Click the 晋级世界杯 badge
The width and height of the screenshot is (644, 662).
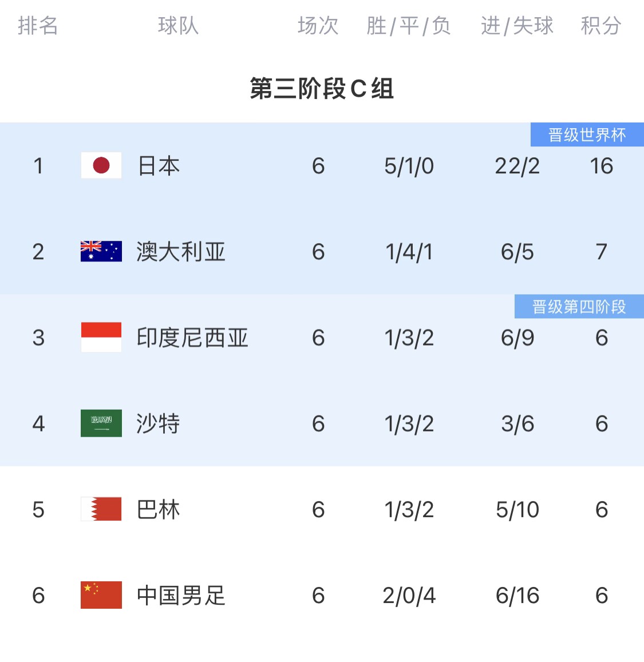(x=587, y=135)
